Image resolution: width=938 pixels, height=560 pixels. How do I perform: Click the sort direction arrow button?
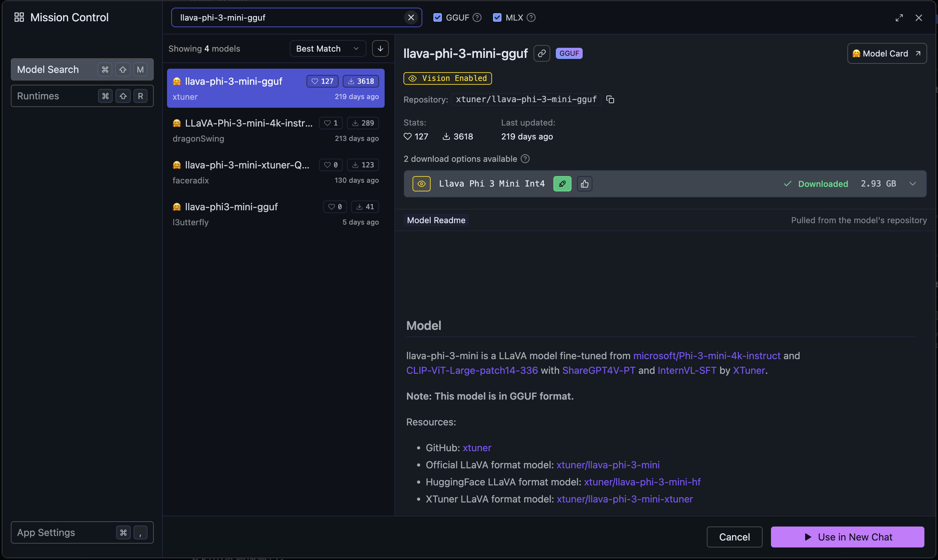[380, 49]
